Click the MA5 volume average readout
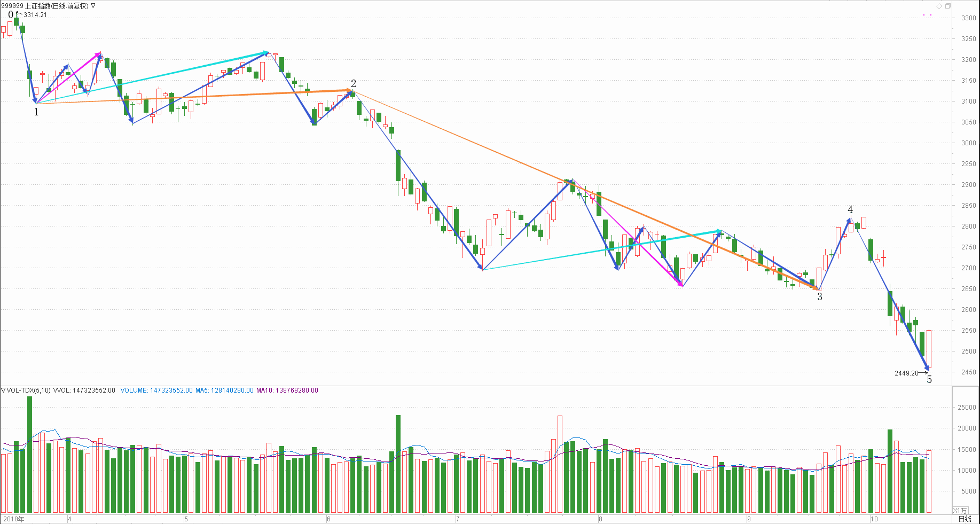The width and height of the screenshot is (980, 524). click(224, 390)
